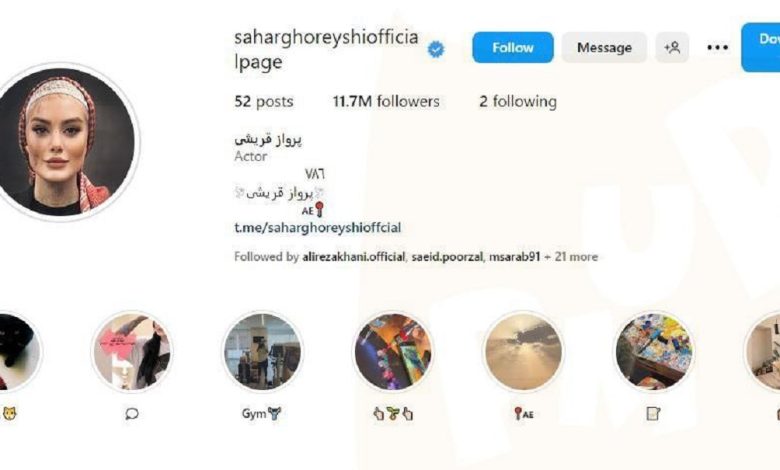View the 2 following list
The width and height of the screenshot is (780, 470).
[518, 101]
